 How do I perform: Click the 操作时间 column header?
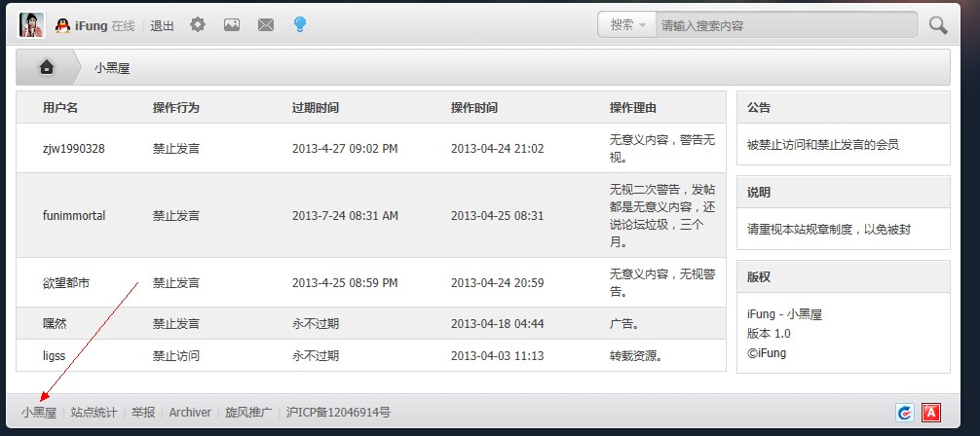[x=474, y=107]
